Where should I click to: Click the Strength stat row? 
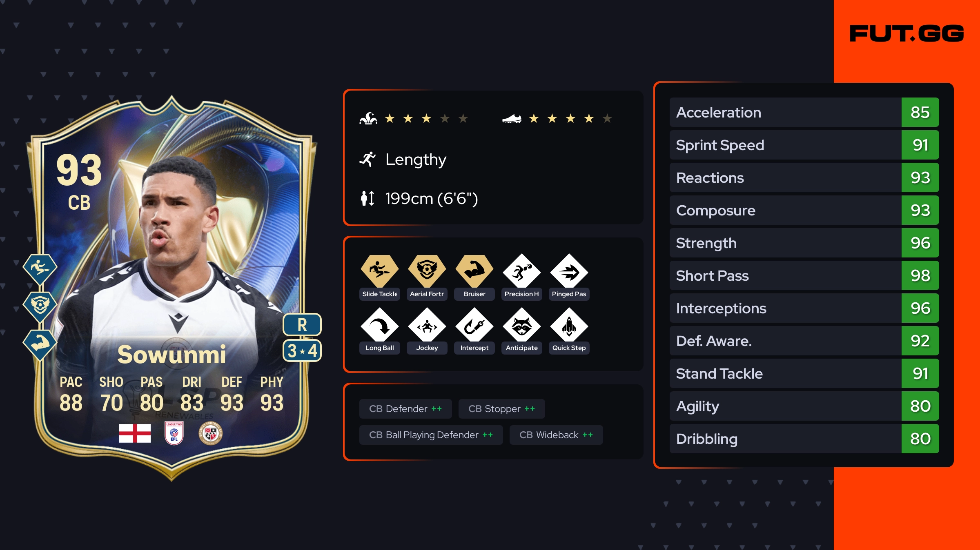(x=804, y=243)
